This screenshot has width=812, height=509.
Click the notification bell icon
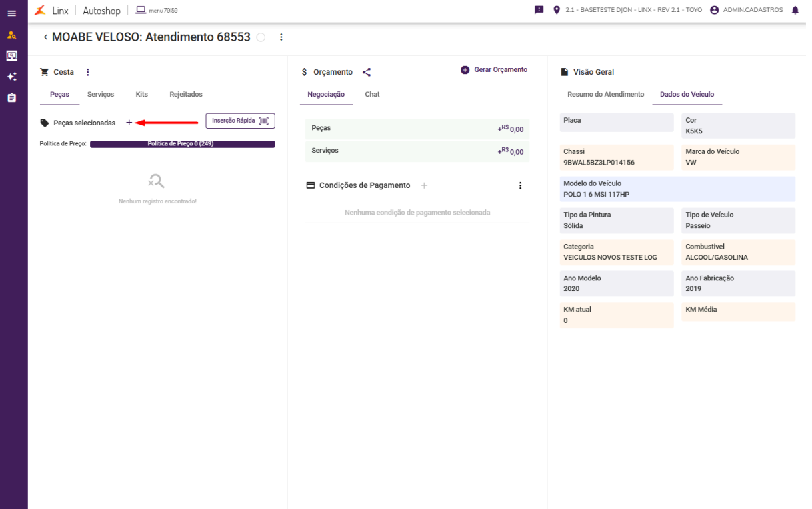coord(795,10)
